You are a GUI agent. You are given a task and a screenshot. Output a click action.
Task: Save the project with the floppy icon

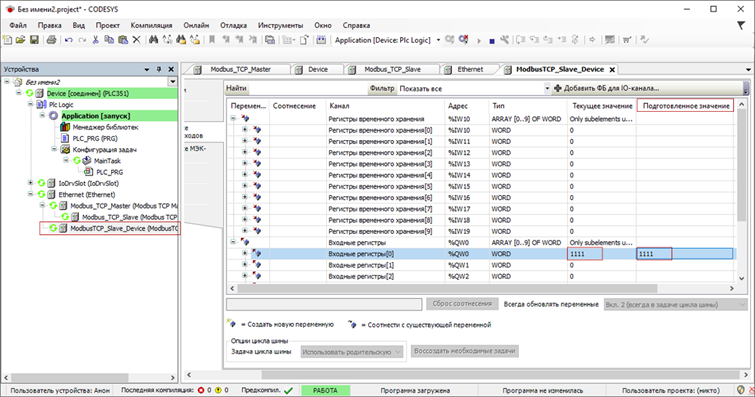tap(34, 40)
